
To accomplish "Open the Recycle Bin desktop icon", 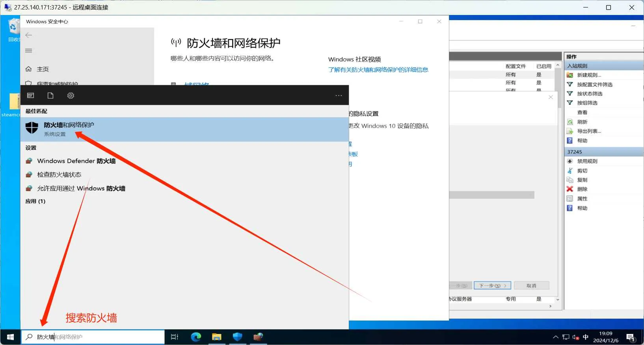I will 13,30.
